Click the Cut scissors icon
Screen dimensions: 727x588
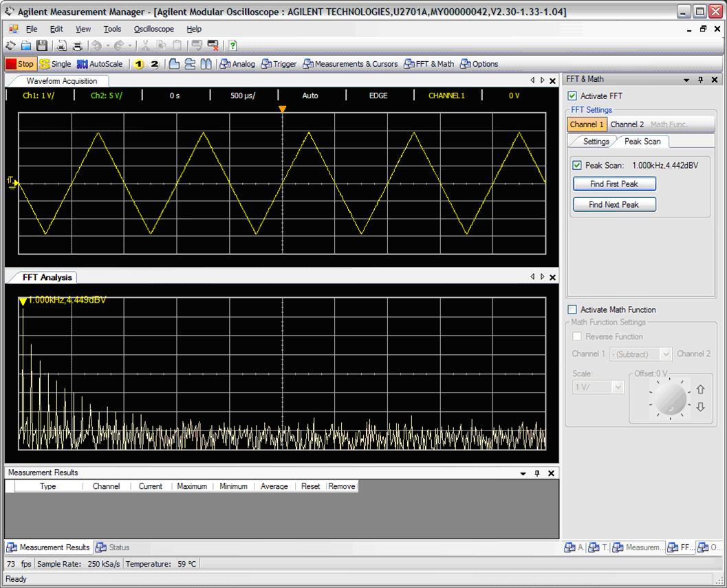click(x=145, y=45)
